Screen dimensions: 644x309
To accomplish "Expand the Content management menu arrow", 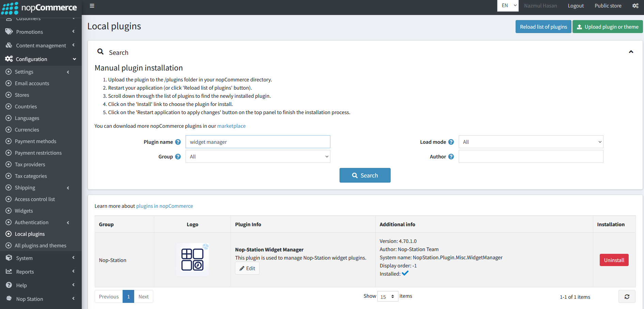I will point(73,45).
